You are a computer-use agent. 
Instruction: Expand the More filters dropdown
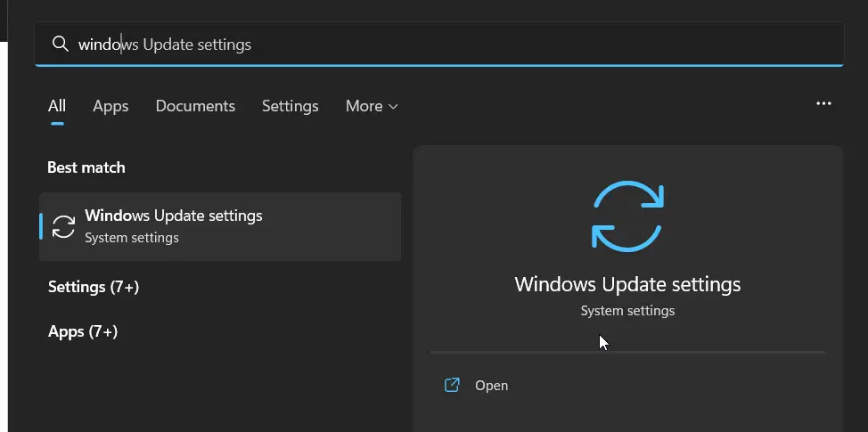pyautogui.click(x=372, y=106)
